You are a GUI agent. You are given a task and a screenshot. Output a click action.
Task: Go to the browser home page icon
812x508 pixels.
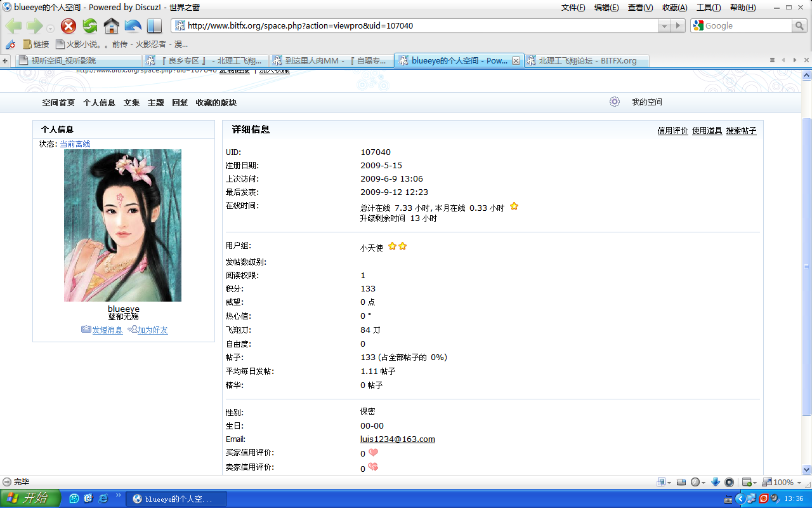tap(112, 26)
